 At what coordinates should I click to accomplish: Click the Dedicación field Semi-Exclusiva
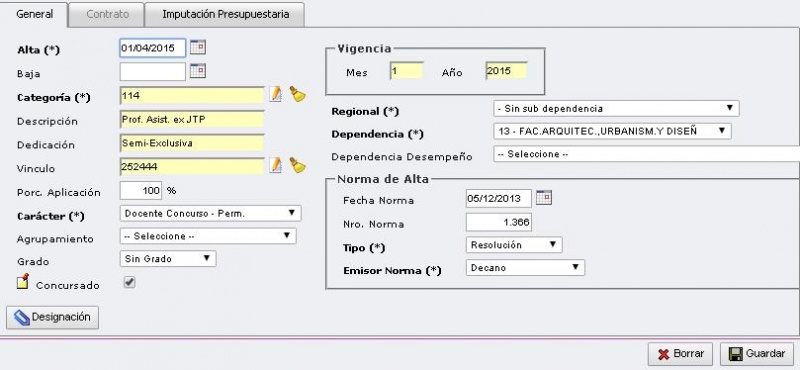point(192,143)
